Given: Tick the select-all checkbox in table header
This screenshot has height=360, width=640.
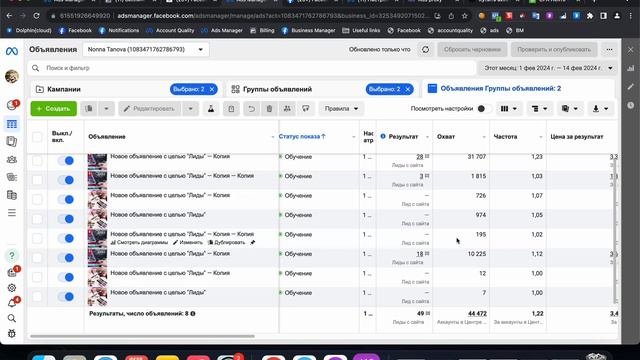Looking at the screenshot, I should 37,137.
